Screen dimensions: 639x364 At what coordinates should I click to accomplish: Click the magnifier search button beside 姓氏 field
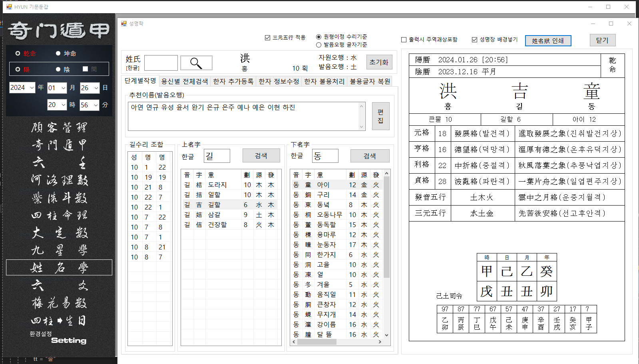tap(196, 63)
